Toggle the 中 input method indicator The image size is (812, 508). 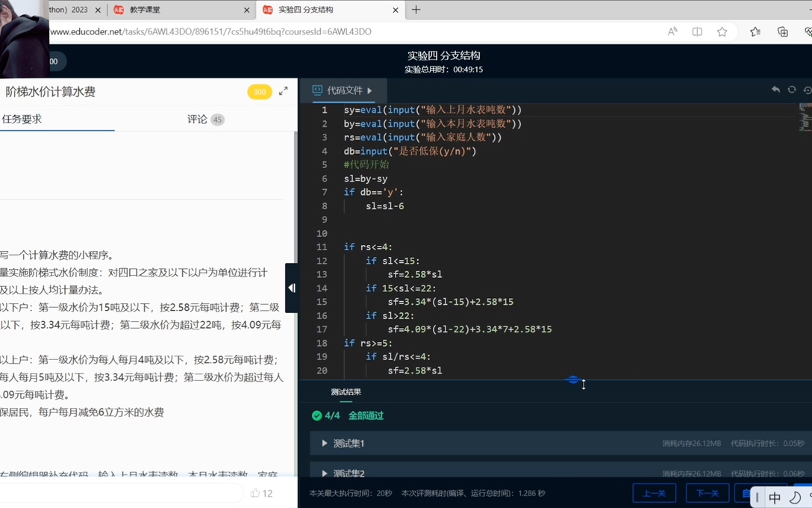(775, 498)
